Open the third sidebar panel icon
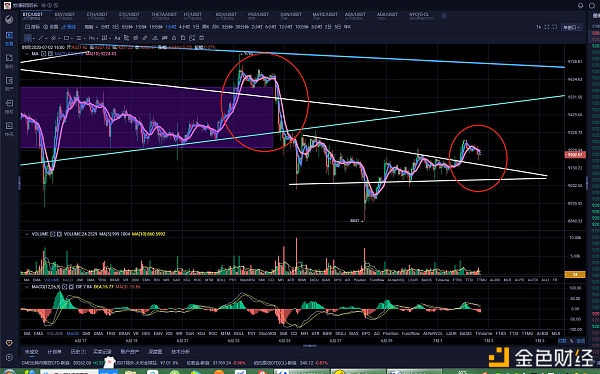This screenshot has width=600, height=374. 9,83
